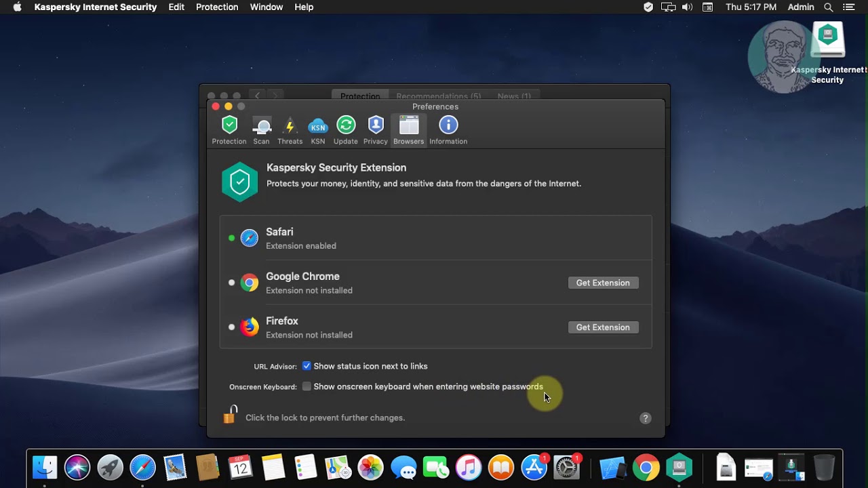868x488 pixels.
Task: Switch to Protection tab in background window
Action: pos(360,96)
